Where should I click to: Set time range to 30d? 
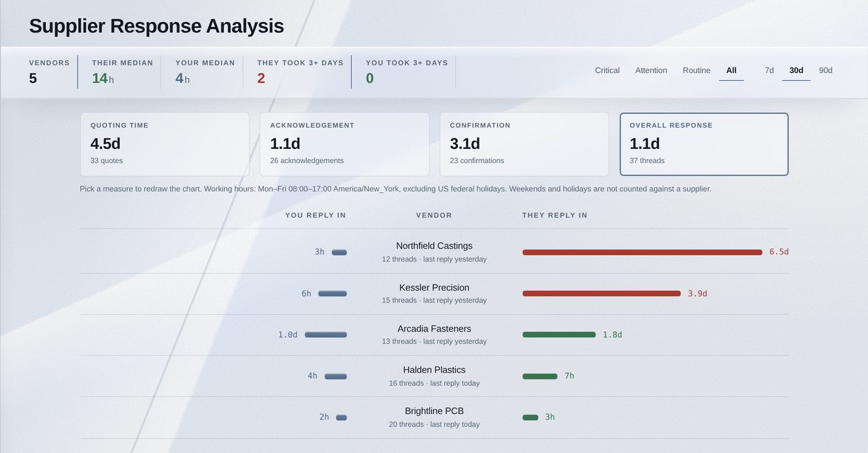796,70
